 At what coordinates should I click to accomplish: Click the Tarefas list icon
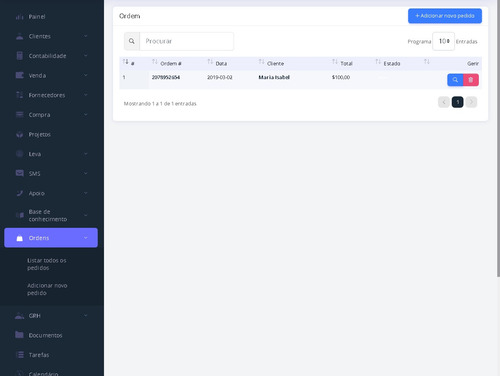coord(20,355)
